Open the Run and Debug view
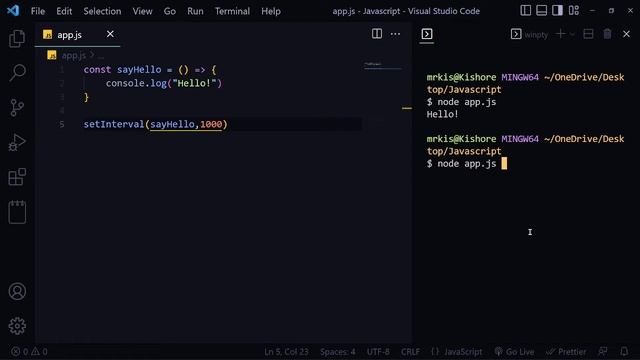Screen dimensions: 640x360 [17, 142]
